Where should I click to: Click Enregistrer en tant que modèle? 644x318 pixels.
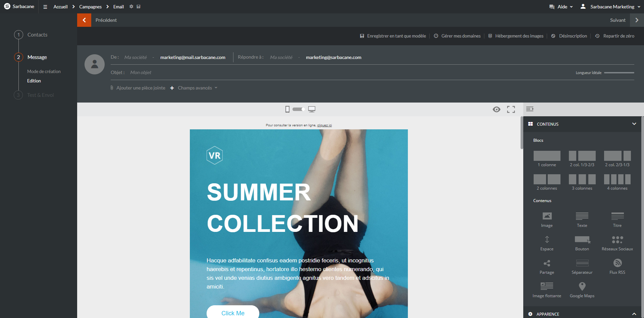point(393,36)
